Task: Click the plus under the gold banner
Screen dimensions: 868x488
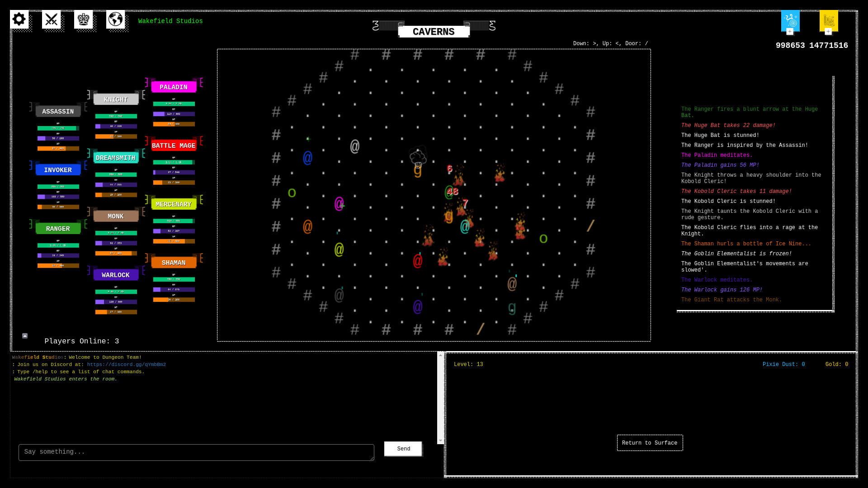Action: [x=828, y=32]
